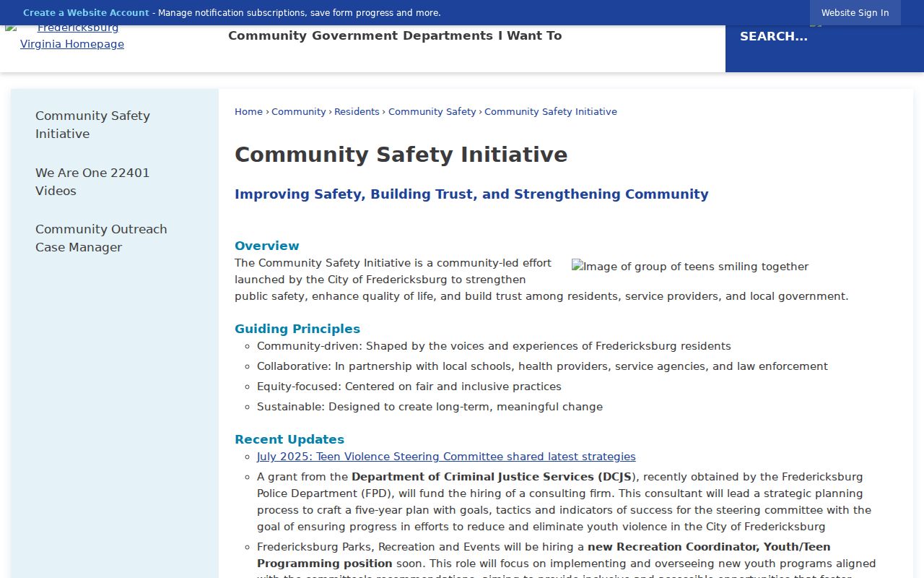This screenshot has height=578, width=924.
Task: Click the 'Sustainable: Designed to create' bullet text
Action: (x=430, y=407)
